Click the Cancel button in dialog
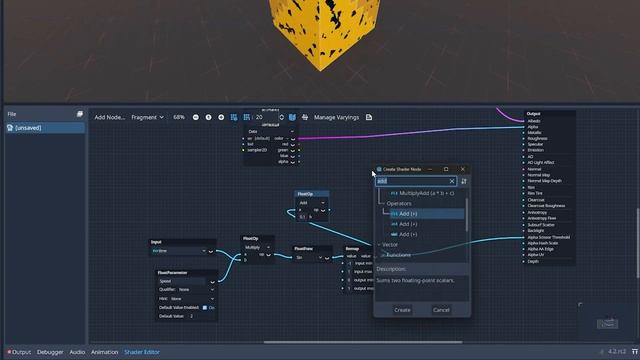The height and width of the screenshot is (360, 640). pyautogui.click(x=441, y=310)
